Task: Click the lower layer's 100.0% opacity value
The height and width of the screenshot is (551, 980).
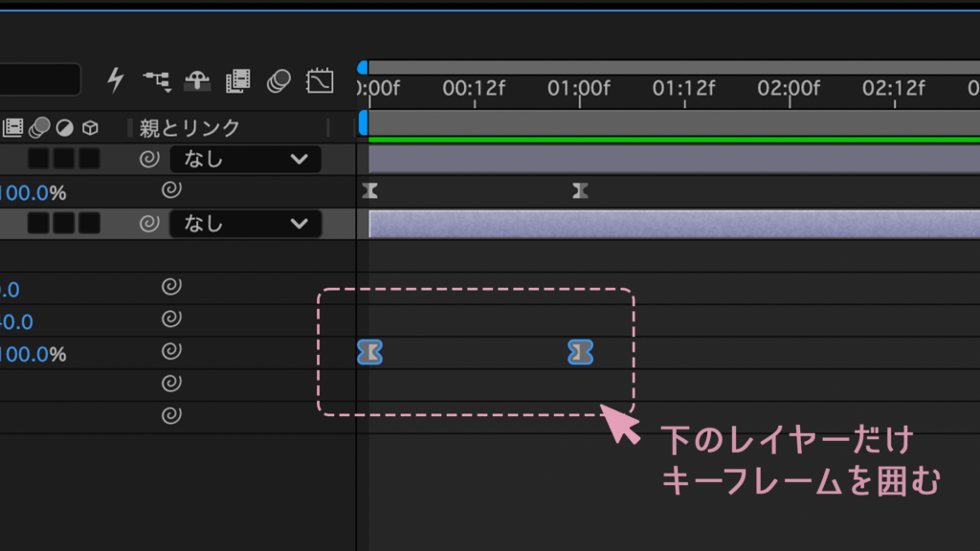Action: (33, 354)
